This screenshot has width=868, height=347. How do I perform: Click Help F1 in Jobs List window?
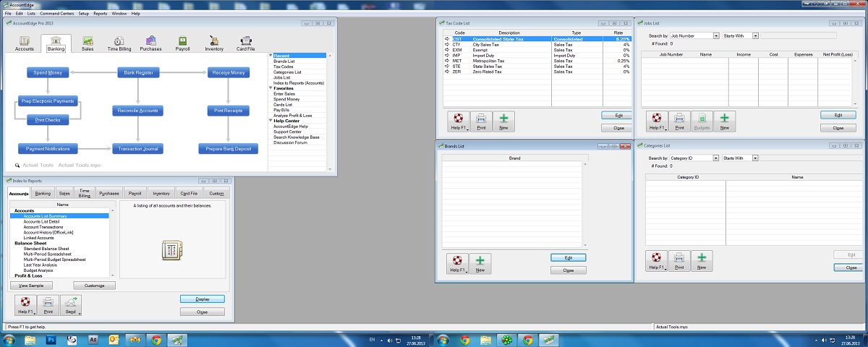click(656, 121)
